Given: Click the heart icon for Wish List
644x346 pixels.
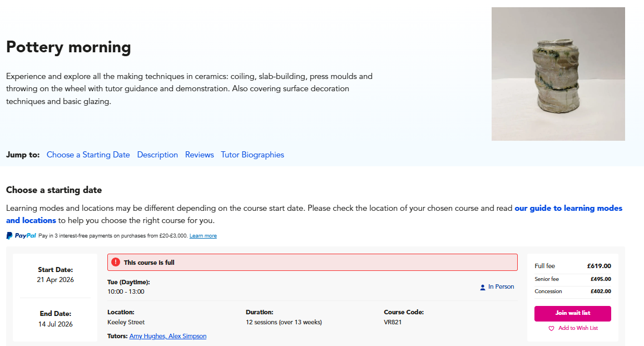Looking at the screenshot, I should pos(551,328).
